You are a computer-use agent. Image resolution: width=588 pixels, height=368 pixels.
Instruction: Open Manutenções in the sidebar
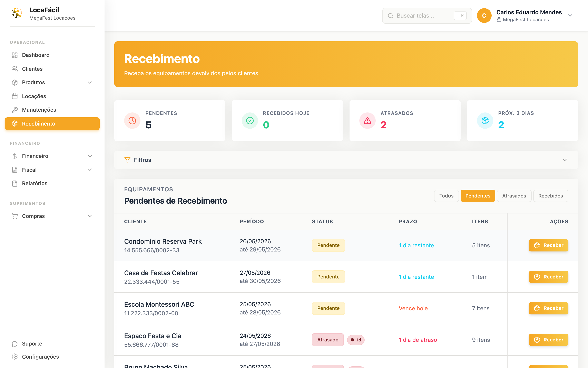coord(52,110)
